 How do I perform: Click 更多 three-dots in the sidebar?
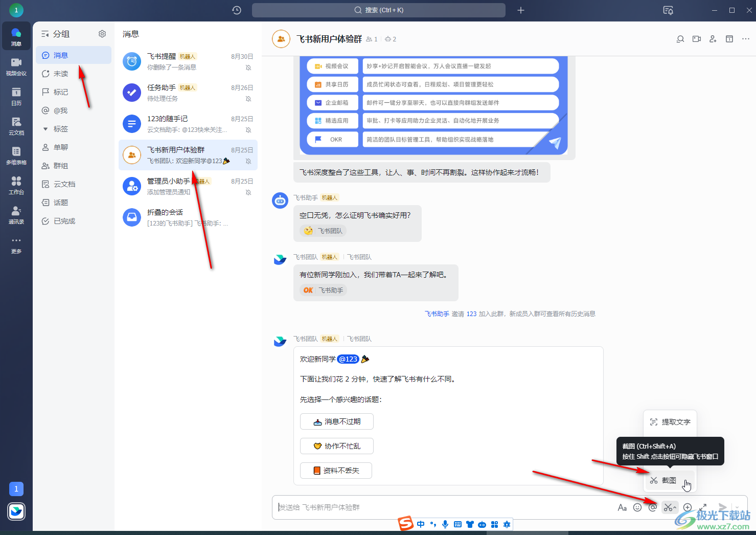coord(16,245)
